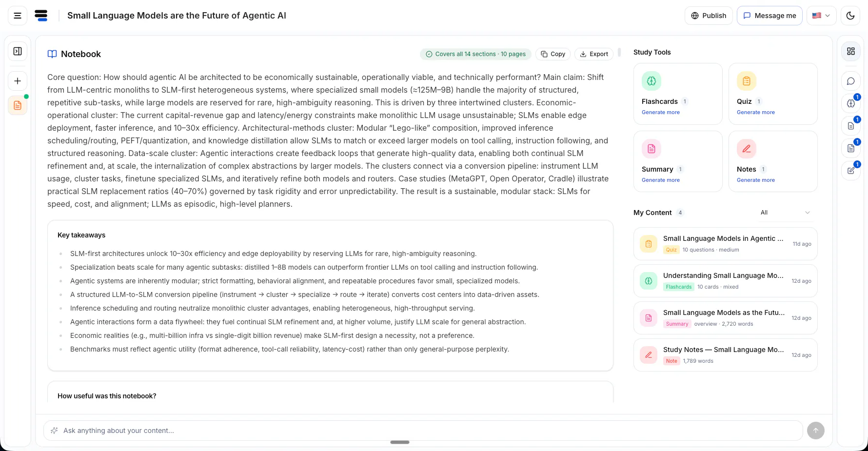Click the Summary tag label in My Content

pos(677,324)
